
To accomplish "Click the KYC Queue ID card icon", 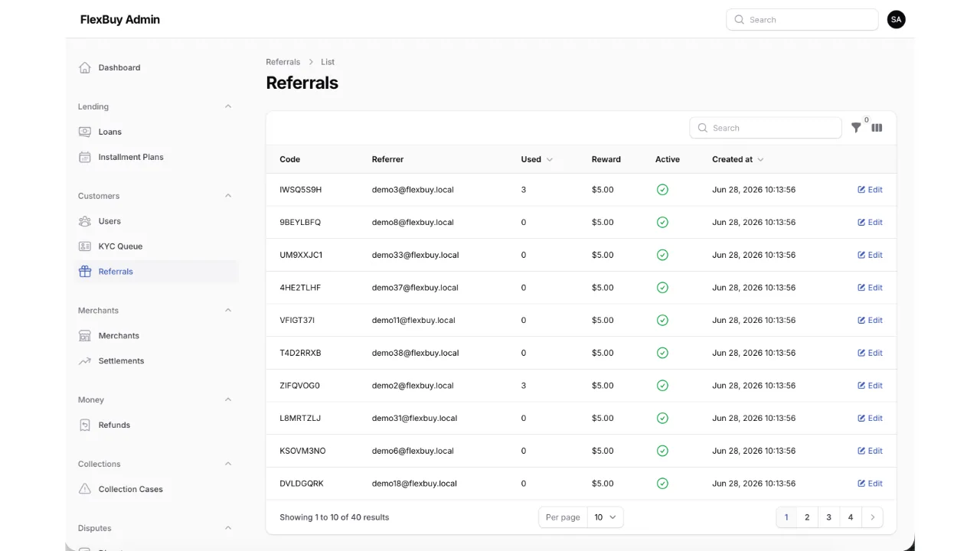I will point(85,246).
